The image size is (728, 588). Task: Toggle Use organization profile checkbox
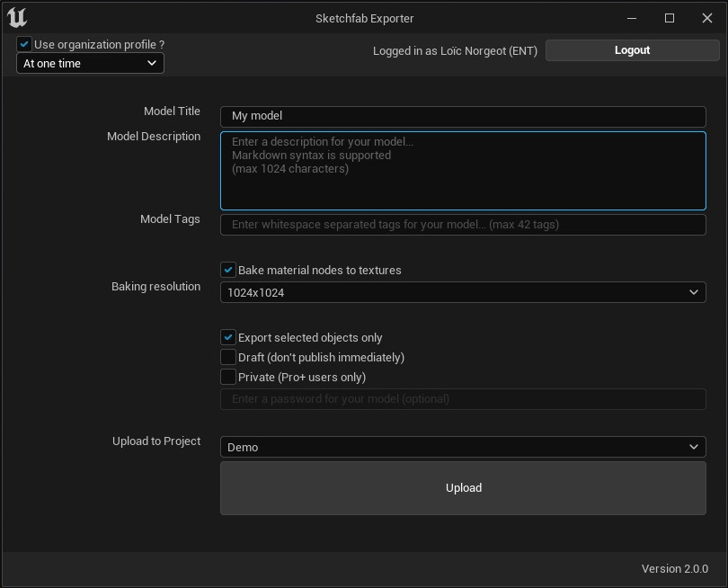24,44
